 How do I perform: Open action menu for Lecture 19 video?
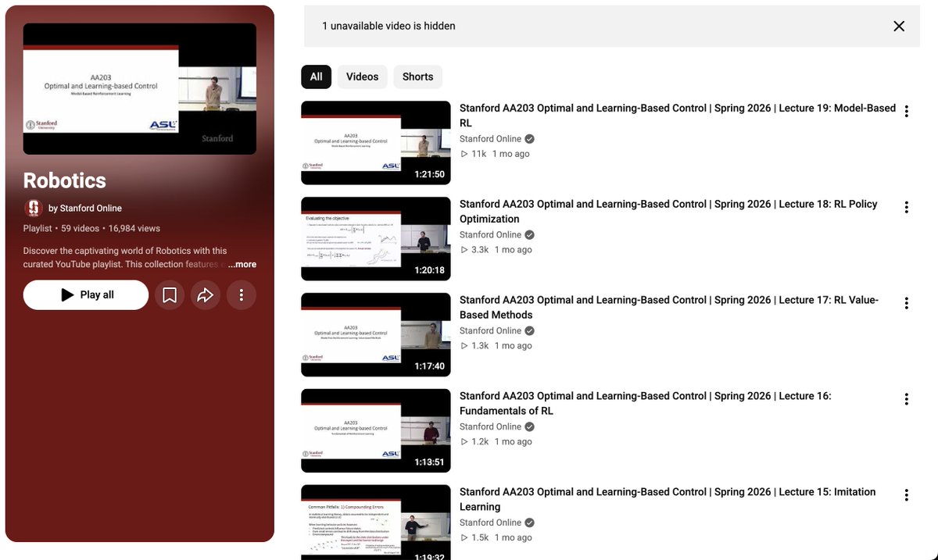point(907,111)
